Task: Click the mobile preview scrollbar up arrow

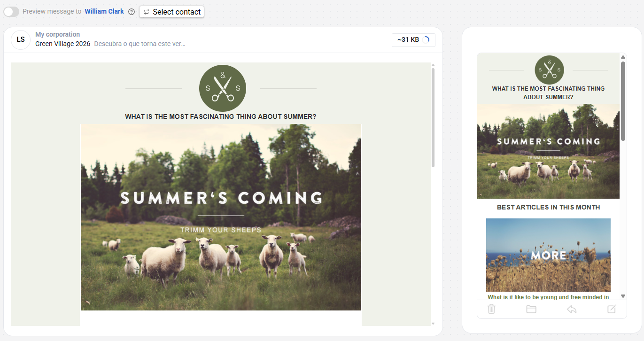Action: point(623,56)
